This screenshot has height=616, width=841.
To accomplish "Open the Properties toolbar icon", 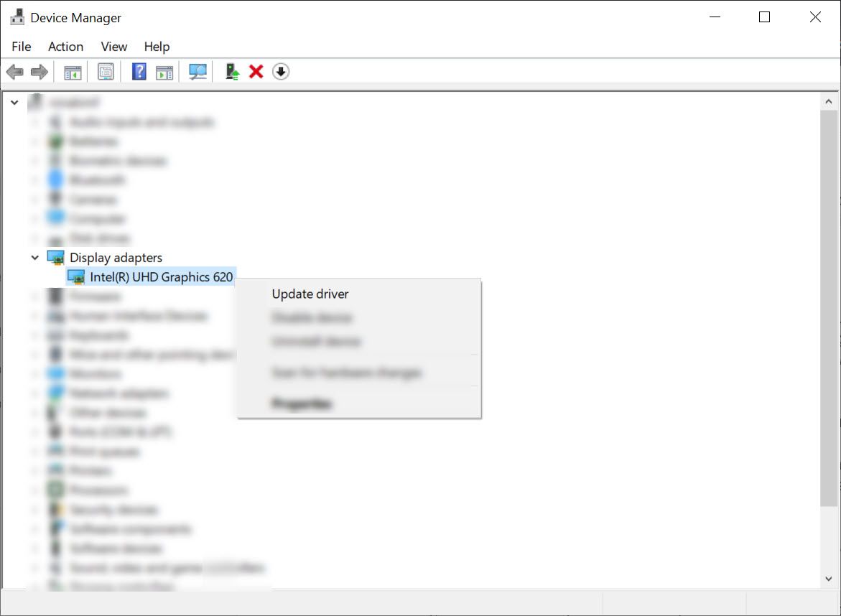I will point(106,71).
